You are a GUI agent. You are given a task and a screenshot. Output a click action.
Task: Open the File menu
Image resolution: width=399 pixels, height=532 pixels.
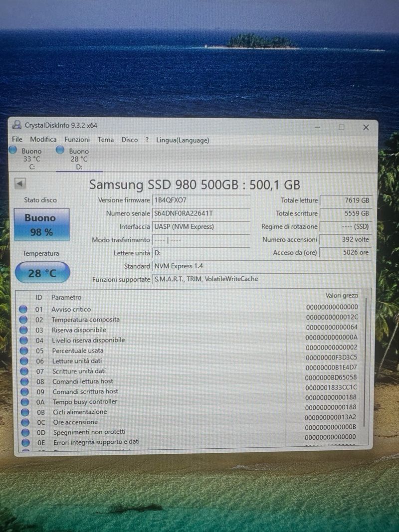(17, 139)
